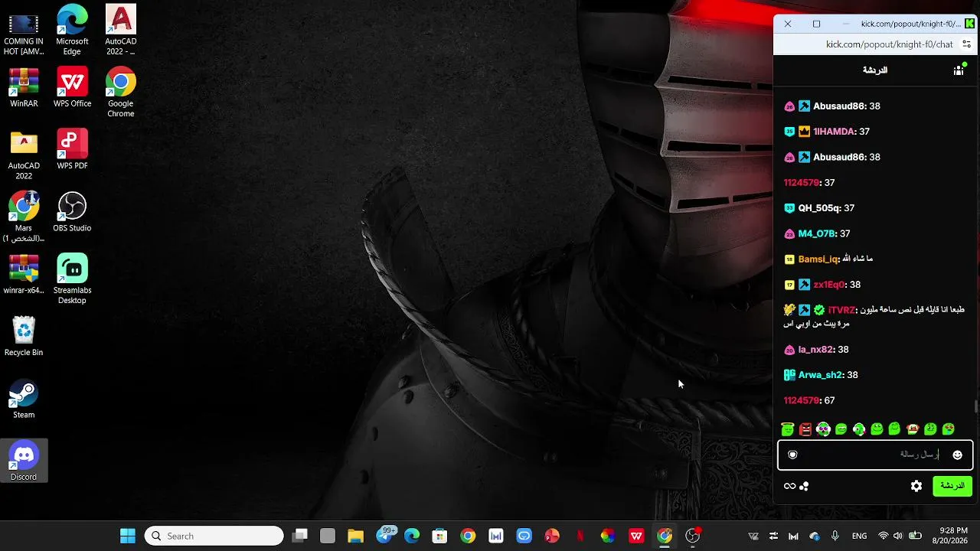Viewport: 980px width, 551px height.
Task: Open Netflix from the taskbar
Action: click(580, 536)
